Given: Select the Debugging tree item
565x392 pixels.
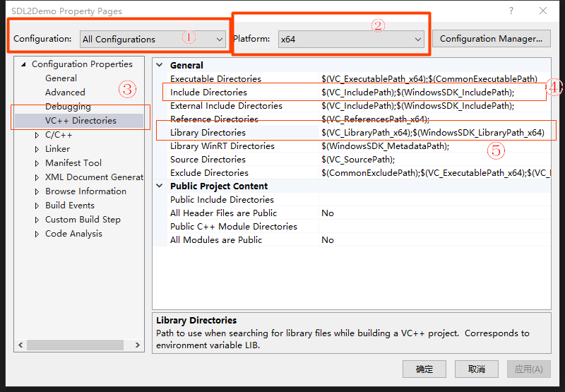Looking at the screenshot, I should [68, 107].
